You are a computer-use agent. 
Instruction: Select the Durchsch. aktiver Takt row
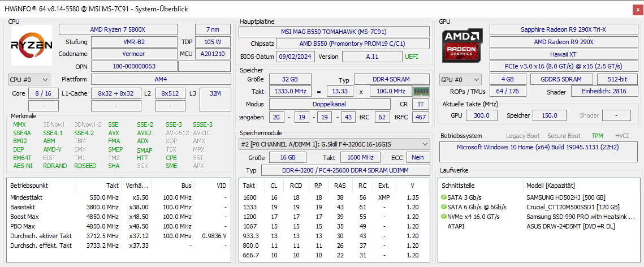point(119,236)
